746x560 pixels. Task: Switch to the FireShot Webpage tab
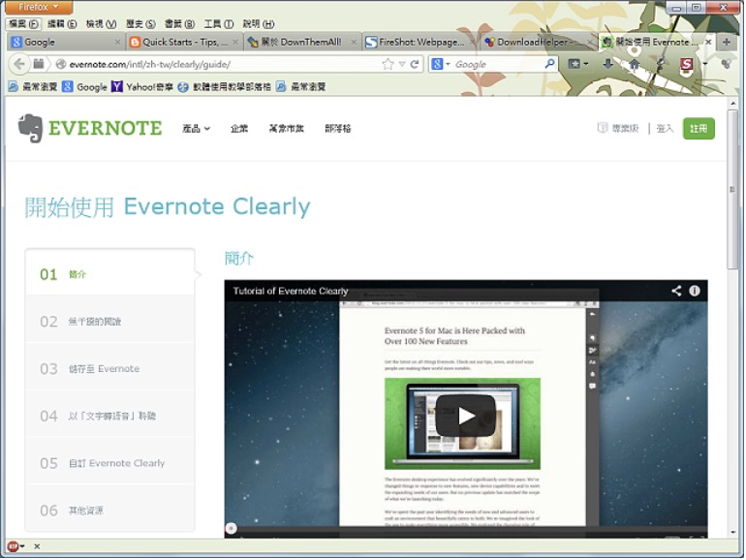tap(420, 42)
